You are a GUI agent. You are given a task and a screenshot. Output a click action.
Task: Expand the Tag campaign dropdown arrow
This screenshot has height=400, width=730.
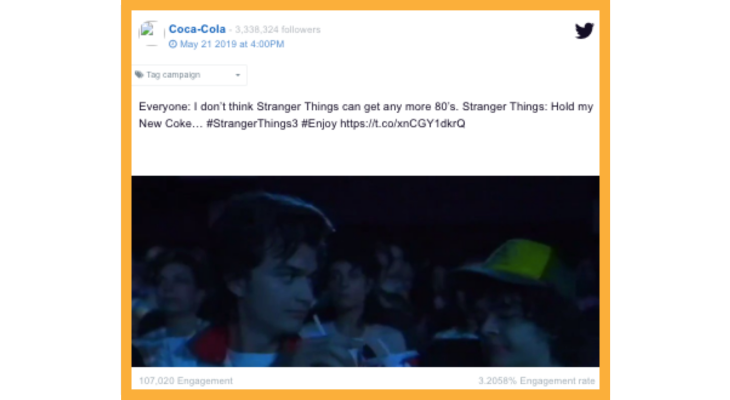coord(237,75)
